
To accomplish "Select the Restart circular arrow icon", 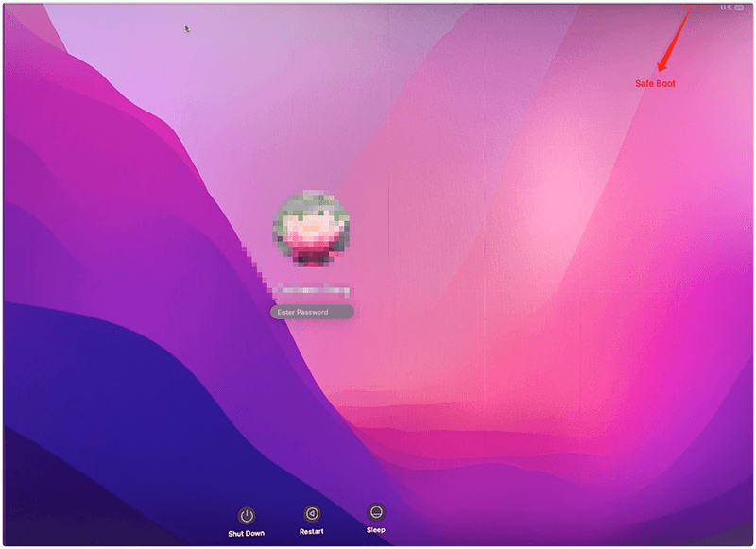I will (310, 513).
